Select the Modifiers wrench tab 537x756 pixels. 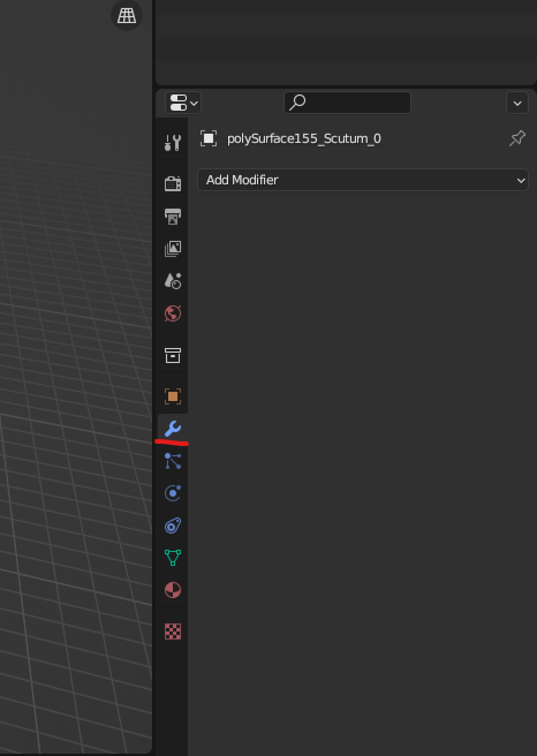(x=172, y=428)
